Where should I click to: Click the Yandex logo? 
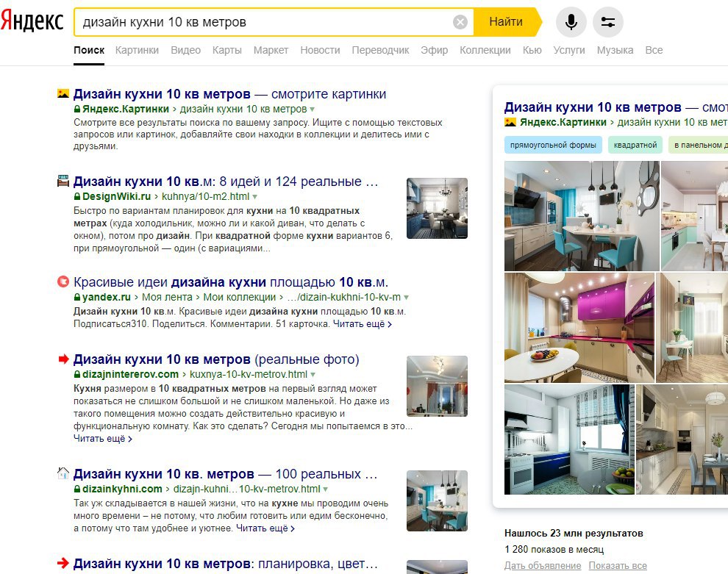pyautogui.click(x=32, y=21)
